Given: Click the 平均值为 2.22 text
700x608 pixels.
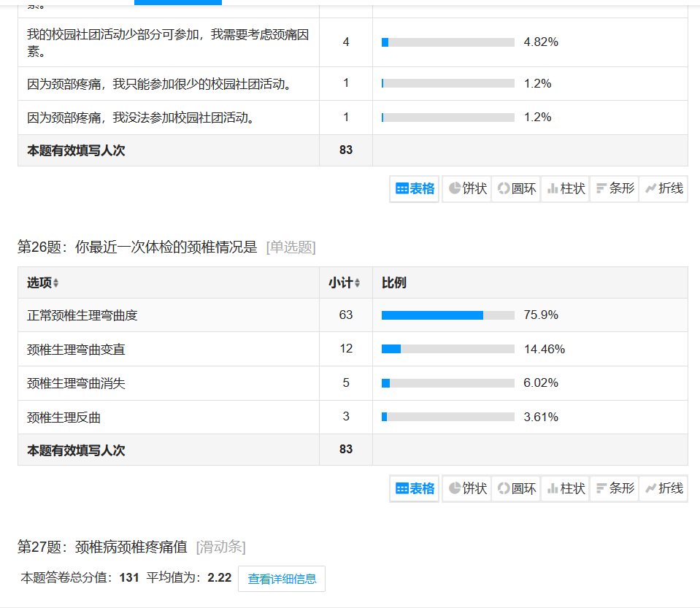Looking at the screenshot, I should tap(189, 577).
